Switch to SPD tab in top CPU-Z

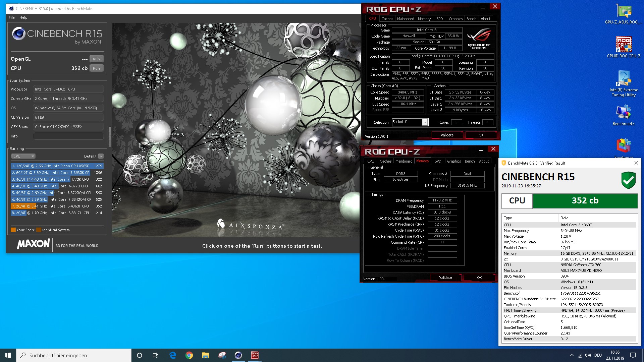coord(439,19)
